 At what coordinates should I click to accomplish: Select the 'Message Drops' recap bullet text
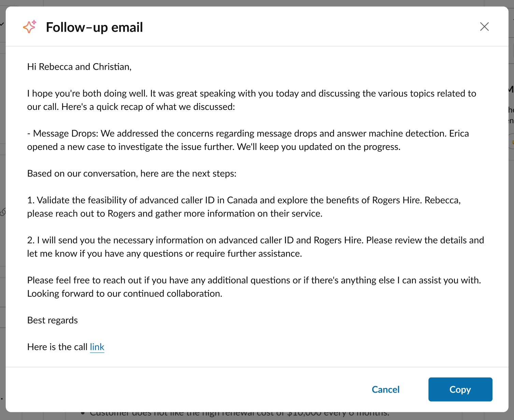tap(248, 140)
